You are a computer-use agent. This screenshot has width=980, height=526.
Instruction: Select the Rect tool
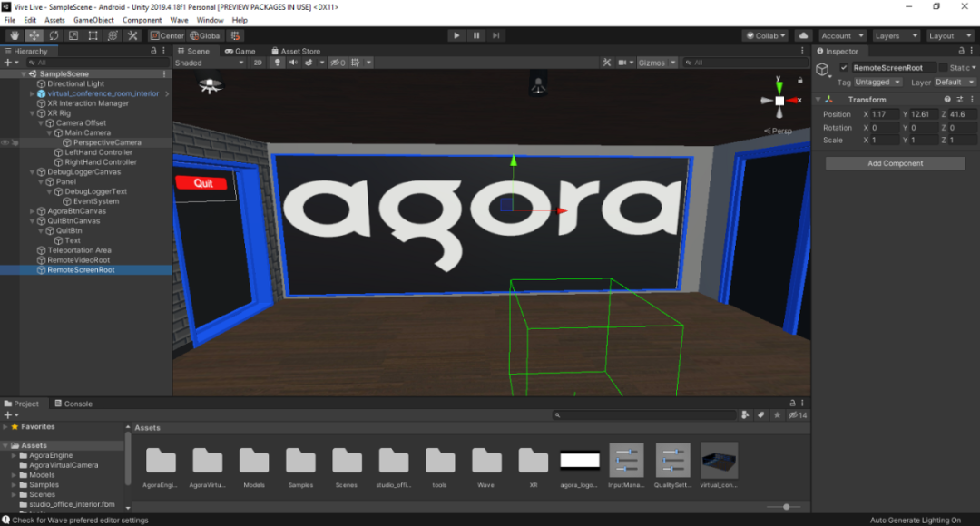pos(93,35)
